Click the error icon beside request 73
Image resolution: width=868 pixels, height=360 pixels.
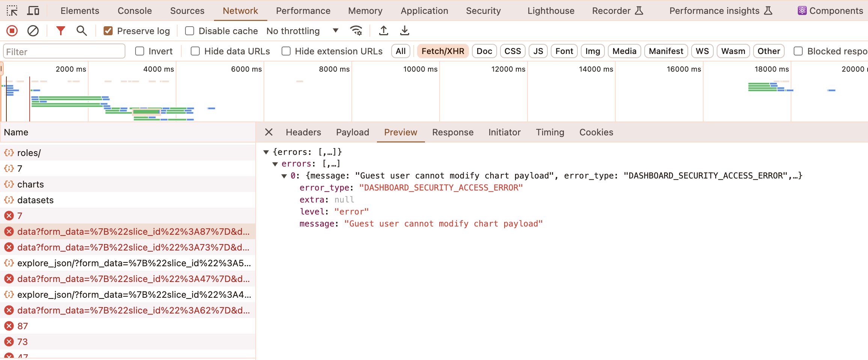pyautogui.click(x=9, y=342)
